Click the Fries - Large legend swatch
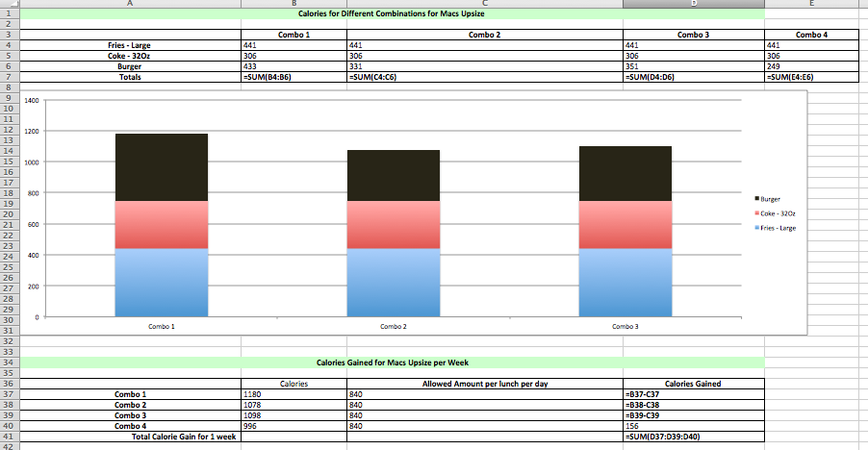 [756, 227]
